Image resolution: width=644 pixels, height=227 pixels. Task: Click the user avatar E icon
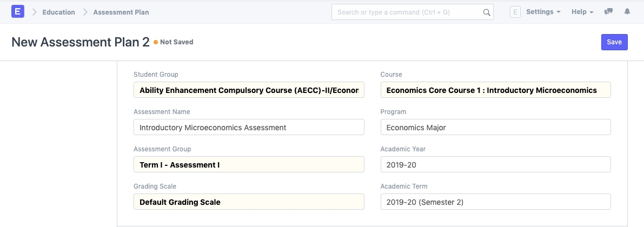click(x=515, y=12)
